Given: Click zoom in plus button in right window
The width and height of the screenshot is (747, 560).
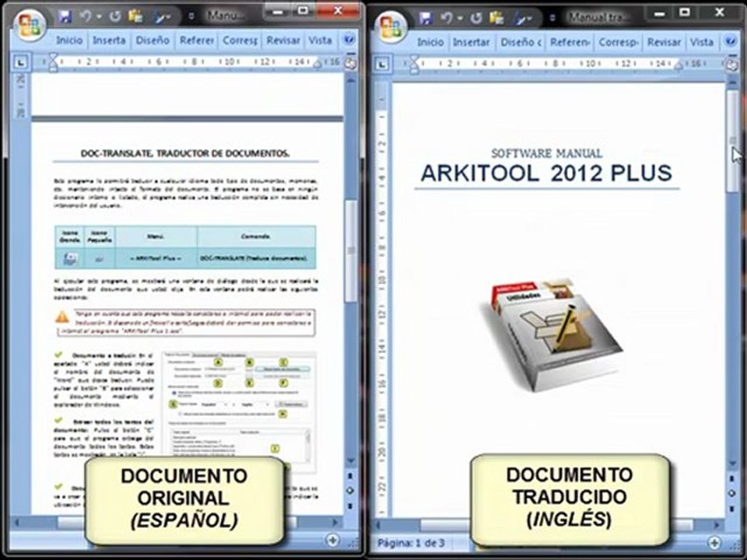Looking at the screenshot, I should click(x=714, y=543).
